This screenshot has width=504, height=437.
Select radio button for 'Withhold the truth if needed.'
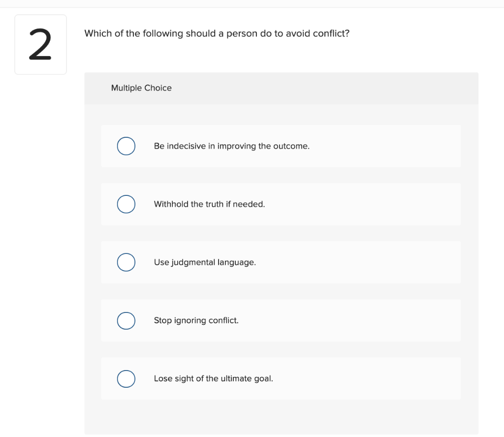126,204
